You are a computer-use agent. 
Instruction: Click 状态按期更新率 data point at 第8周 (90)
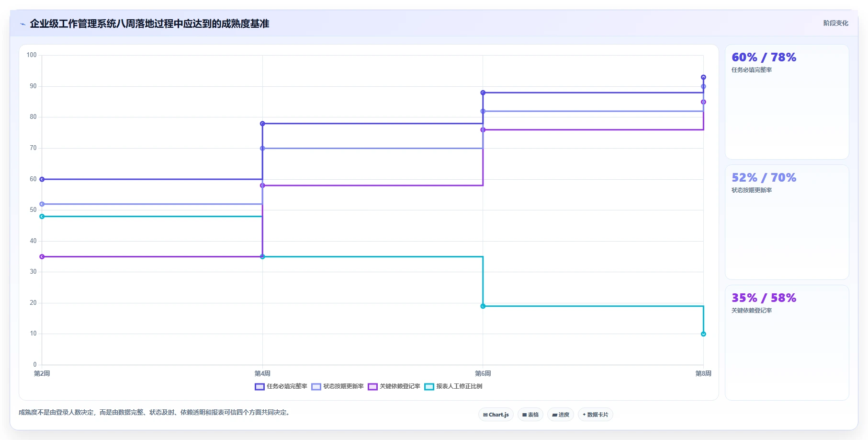tap(703, 87)
